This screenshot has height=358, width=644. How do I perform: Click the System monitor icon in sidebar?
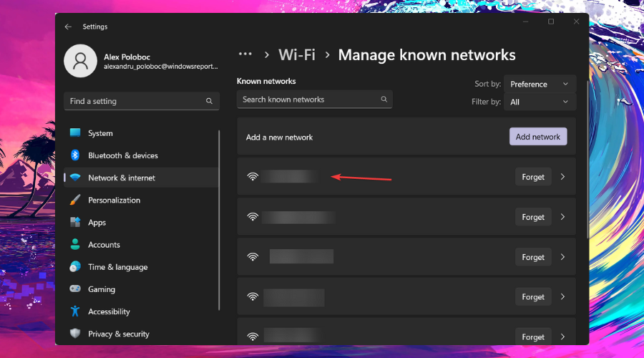coord(75,132)
